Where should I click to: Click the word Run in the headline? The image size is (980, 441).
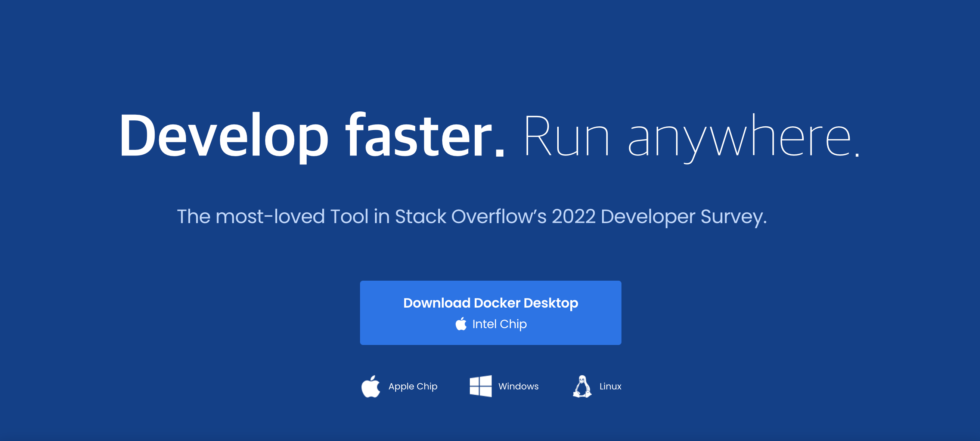click(x=567, y=136)
